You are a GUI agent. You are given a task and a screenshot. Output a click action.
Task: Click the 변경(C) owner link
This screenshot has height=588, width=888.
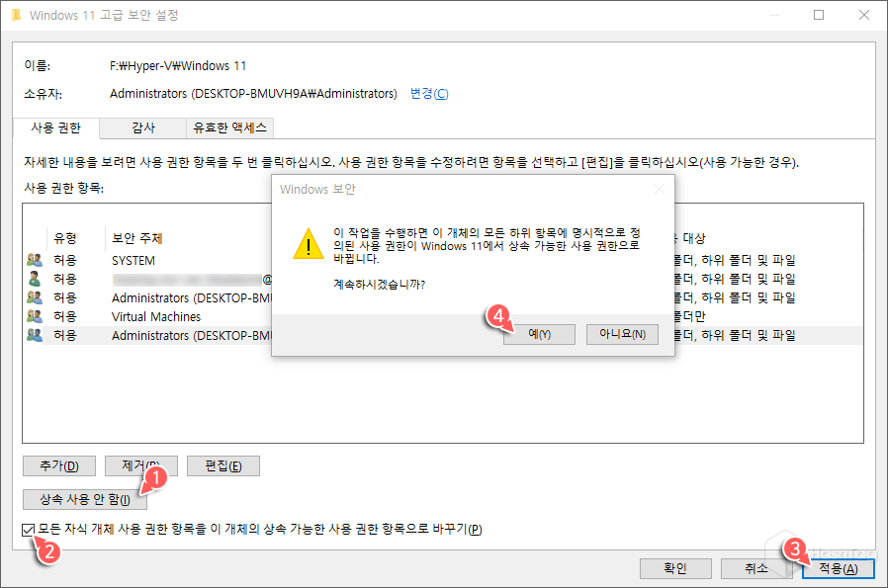(429, 93)
